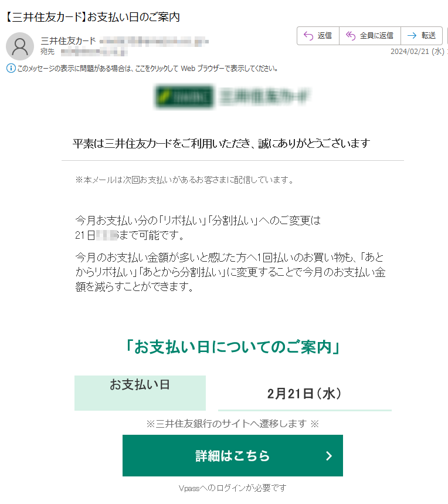Image resolution: width=448 pixels, height=504 pixels.
Task: Click the chevron on the 詳細はこちら button
Action: coord(328,456)
